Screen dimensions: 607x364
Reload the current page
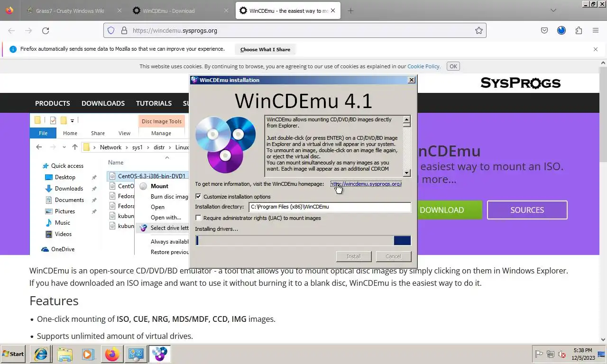(x=46, y=30)
